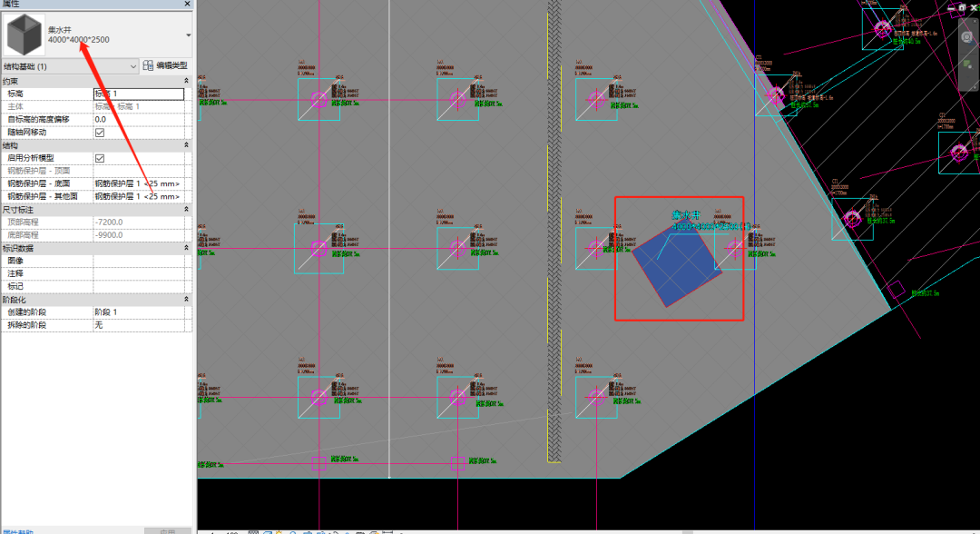Click the 钢筋保护层 - 底面 value cell
This screenshot has width=980, height=534.
click(x=139, y=183)
